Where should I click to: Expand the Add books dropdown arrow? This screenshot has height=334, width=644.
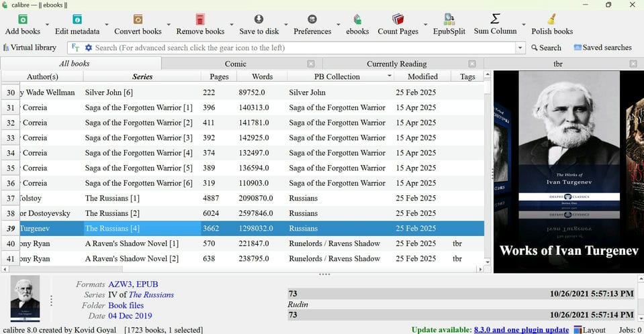point(47,25)
